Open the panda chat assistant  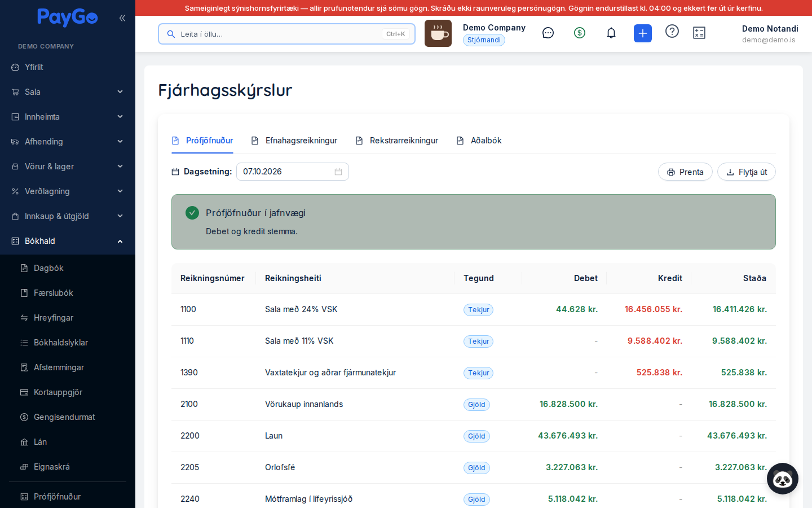[x=783, y=479]
